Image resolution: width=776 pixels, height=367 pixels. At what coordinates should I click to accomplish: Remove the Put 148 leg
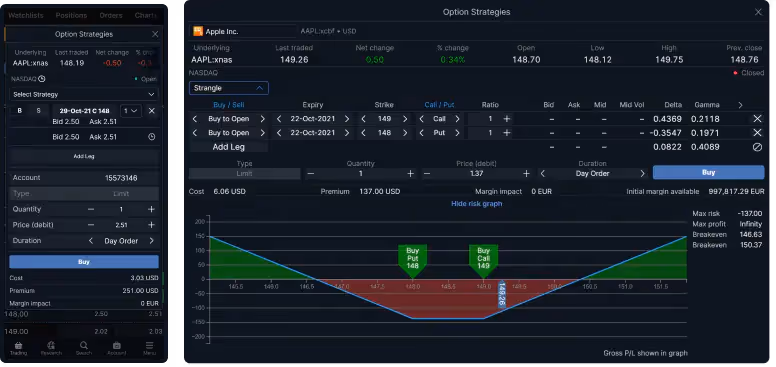[x=757, y=133]
